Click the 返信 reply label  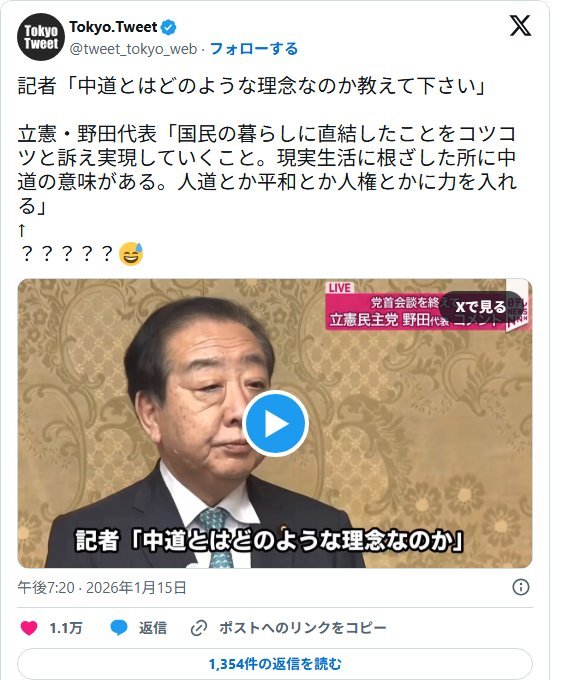(153, 628)
